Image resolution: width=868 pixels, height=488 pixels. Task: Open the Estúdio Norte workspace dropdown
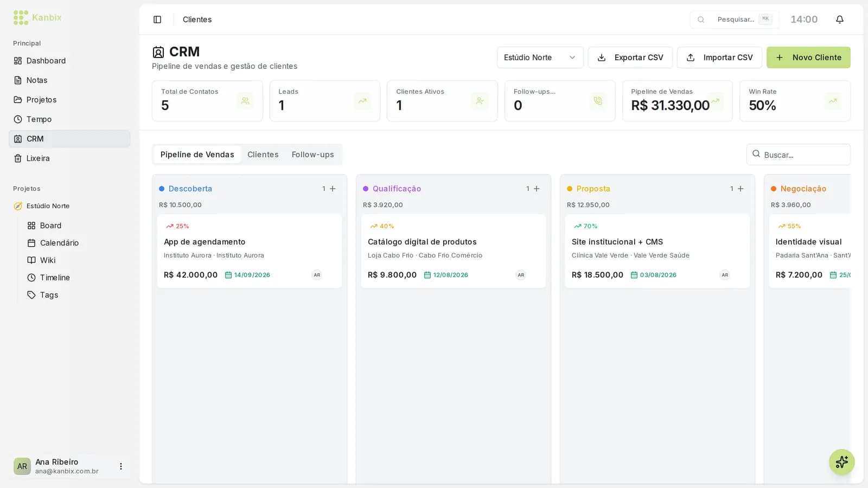pos(540,57)
